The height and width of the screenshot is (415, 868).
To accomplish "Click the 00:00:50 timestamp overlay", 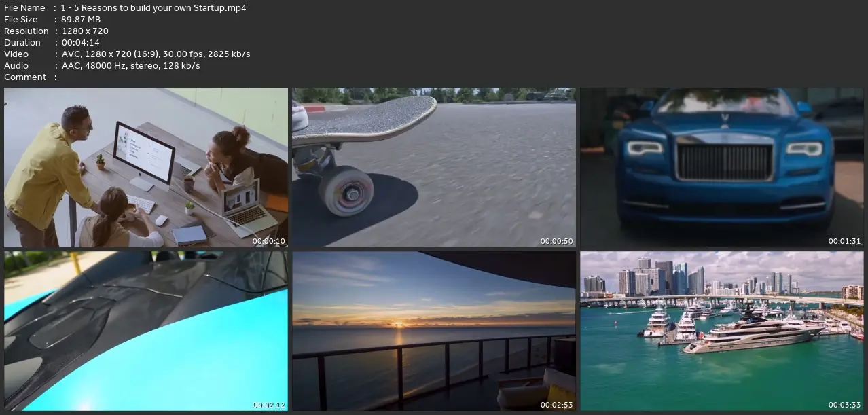I will coord(557,241).
